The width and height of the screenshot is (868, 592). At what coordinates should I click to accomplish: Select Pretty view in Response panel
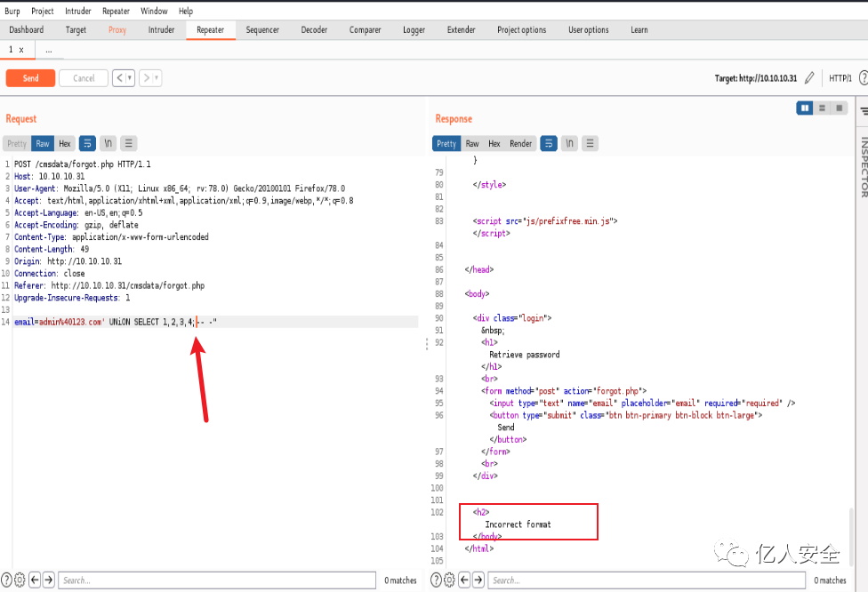446,143
